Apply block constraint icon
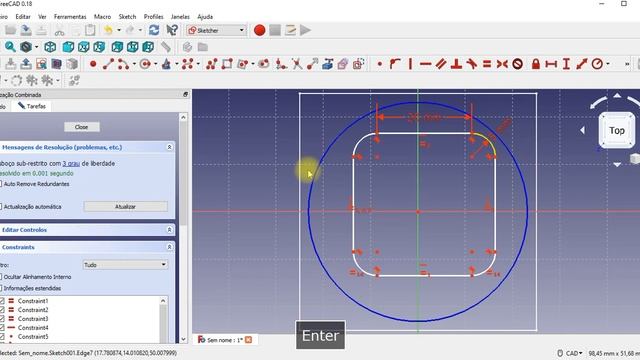Image resolution: width=640 pixels, height=360 pixels. click(518, 64)
